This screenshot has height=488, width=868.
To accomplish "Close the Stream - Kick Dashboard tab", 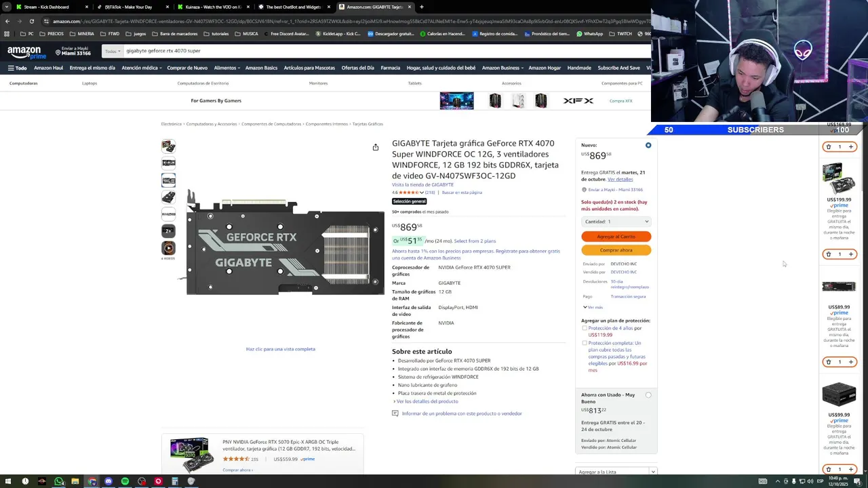I will [87, 7].
